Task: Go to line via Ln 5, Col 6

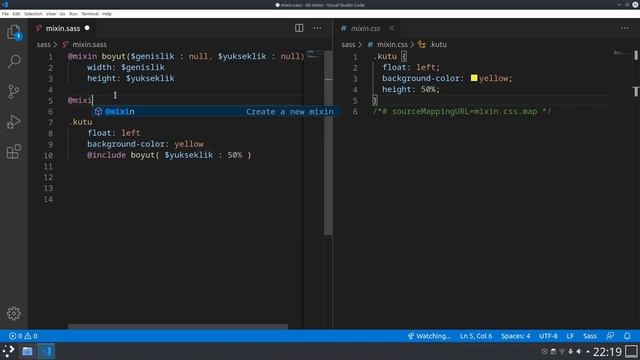Action: 476,336
